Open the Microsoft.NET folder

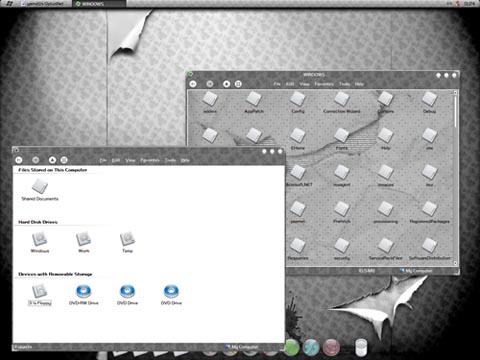click(x=298, y=175)
